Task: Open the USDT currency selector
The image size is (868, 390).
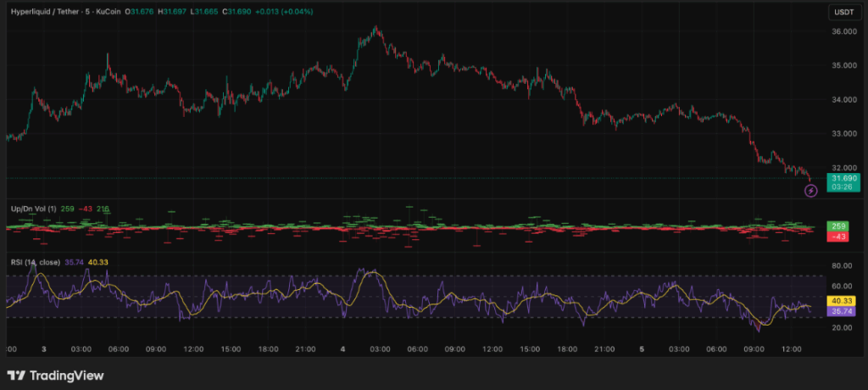Action: click(843, 12)
